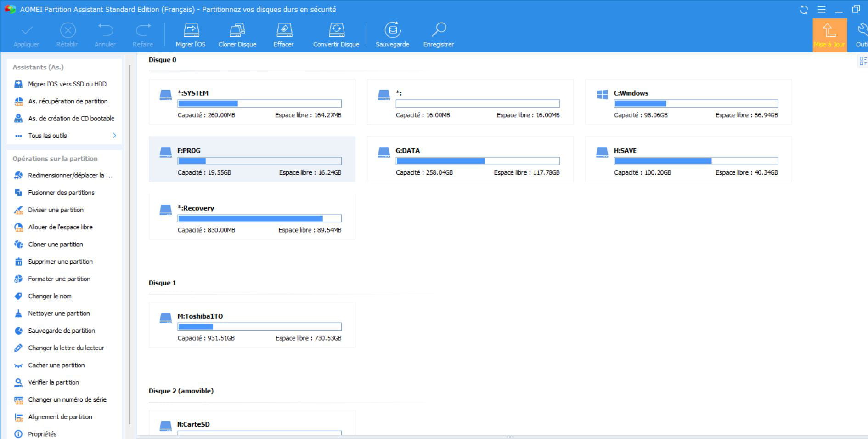Click the Appliquer checkmark icon
Image resolution: width=868 pixels, height=439 pixels.
[27, 30]
